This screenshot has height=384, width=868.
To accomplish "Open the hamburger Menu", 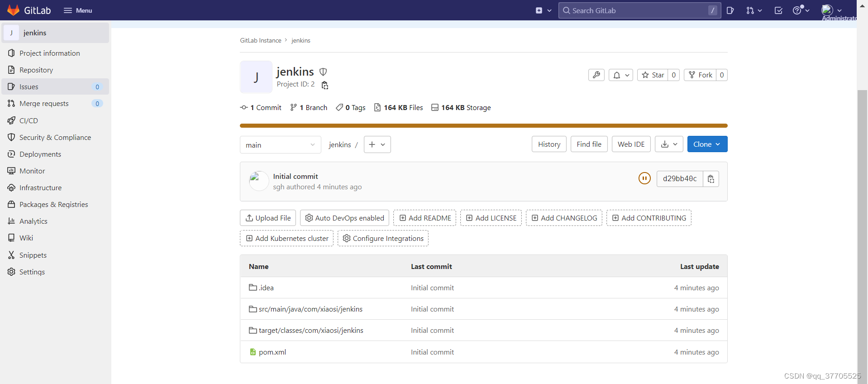I will (78, 10).
